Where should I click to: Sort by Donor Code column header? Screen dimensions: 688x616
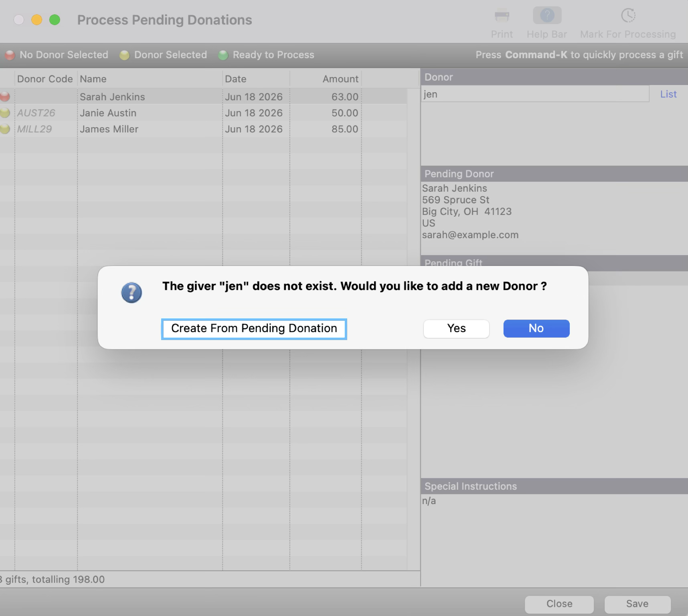45,79
